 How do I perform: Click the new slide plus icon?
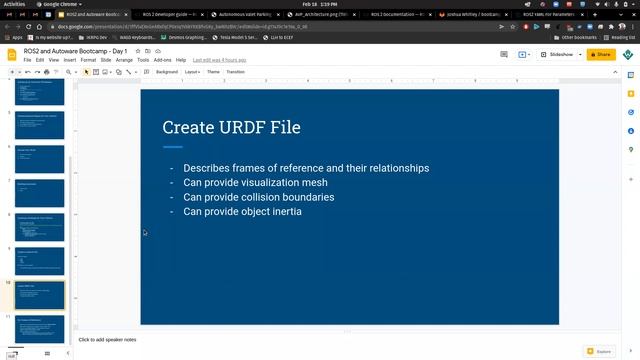pyautogui.click(x=12, y=72)
